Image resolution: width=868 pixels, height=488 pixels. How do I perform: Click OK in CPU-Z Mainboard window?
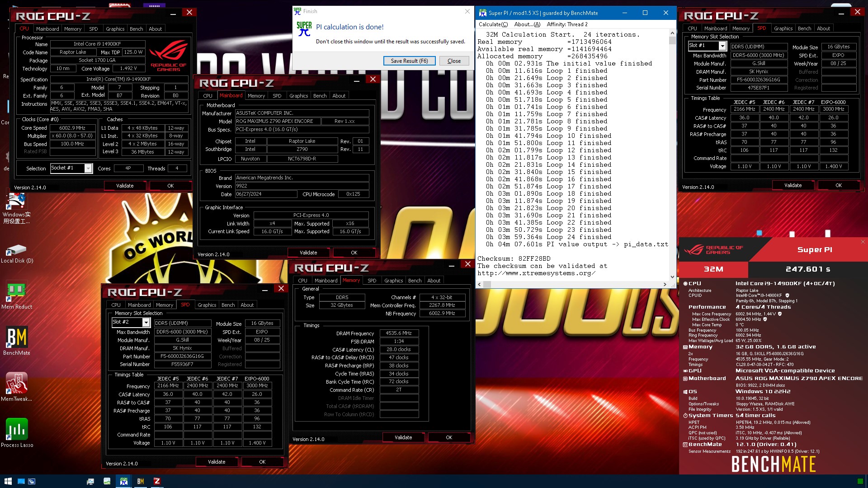tap(354, 253)
